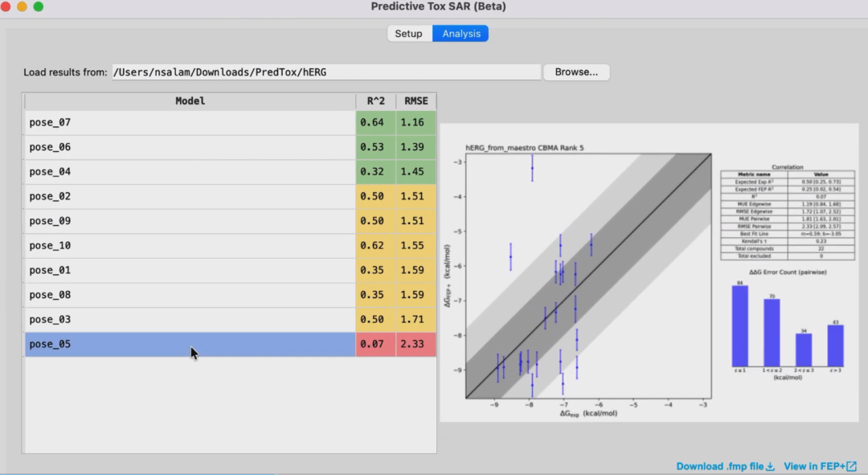Click the external-link icon beside FEP+
Viewport: 868px width, 475px height.
click(851, 467)
